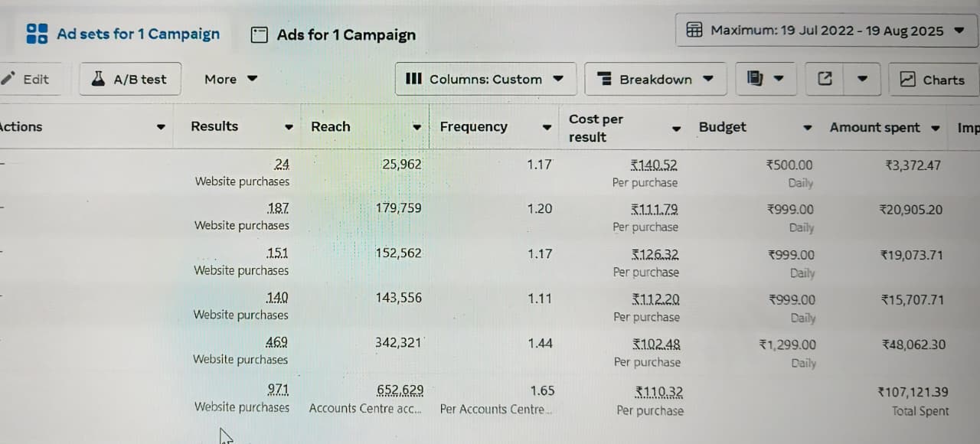Click the Export share icon

tap(825, 79)
